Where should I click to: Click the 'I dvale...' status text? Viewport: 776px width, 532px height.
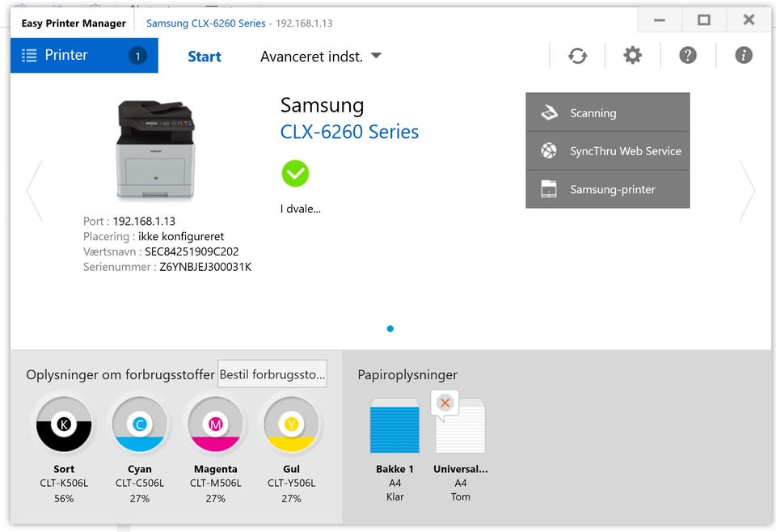pos(301,209)
